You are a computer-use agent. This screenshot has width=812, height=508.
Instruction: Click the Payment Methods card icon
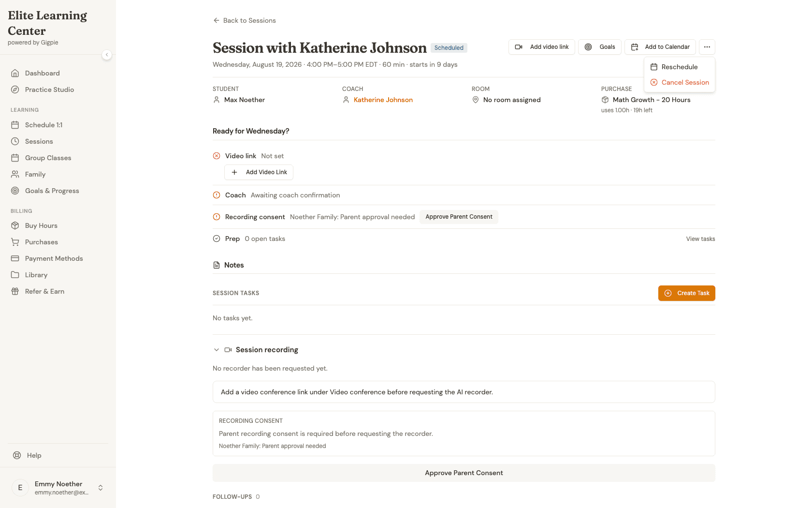coord(15,258)
